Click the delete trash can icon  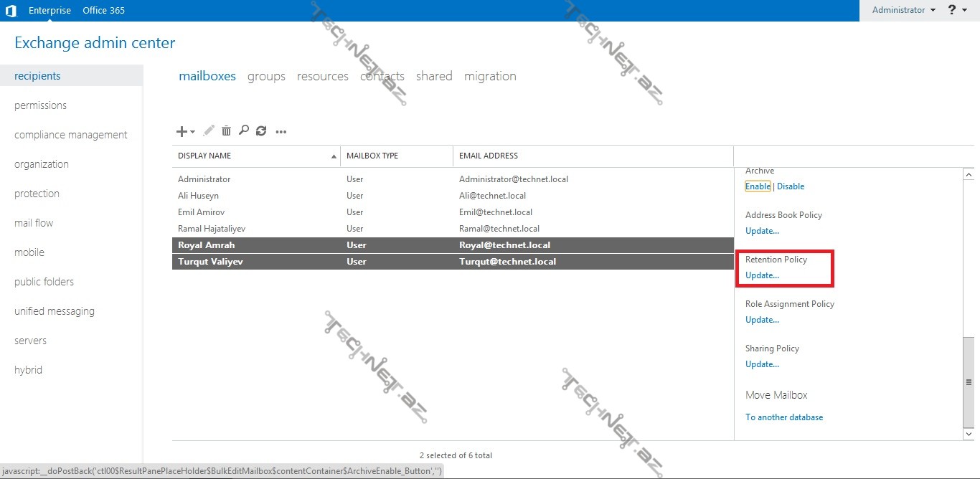(x=226, y=131)
